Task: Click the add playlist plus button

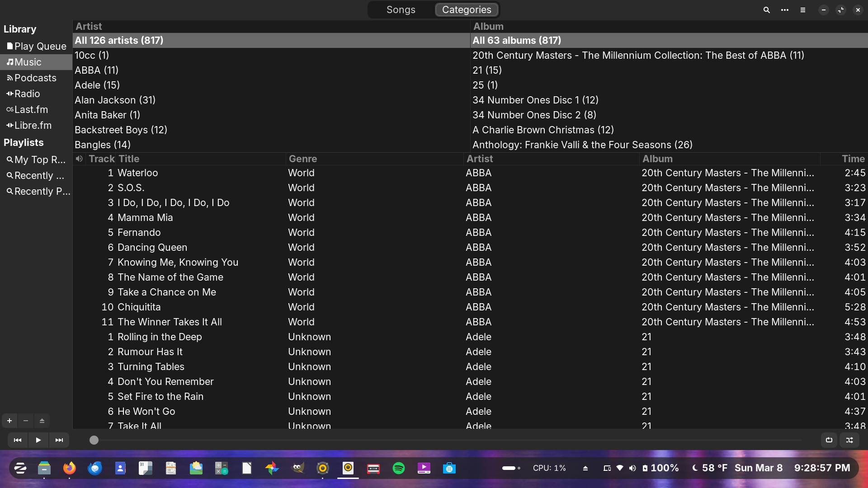Action: [9, 421]
